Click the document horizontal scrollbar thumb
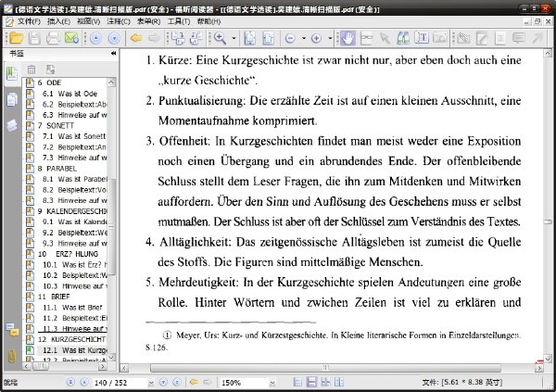 pos(325,368)
